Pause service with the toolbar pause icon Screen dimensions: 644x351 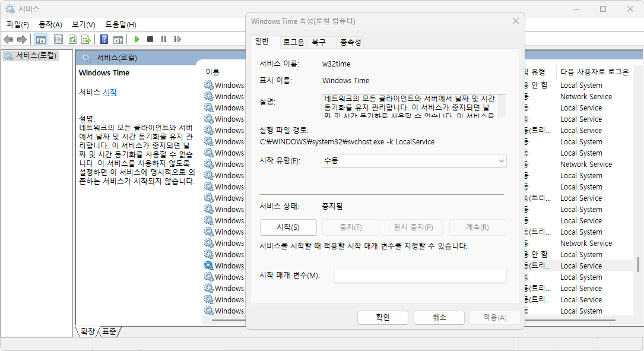pos(164,39)
